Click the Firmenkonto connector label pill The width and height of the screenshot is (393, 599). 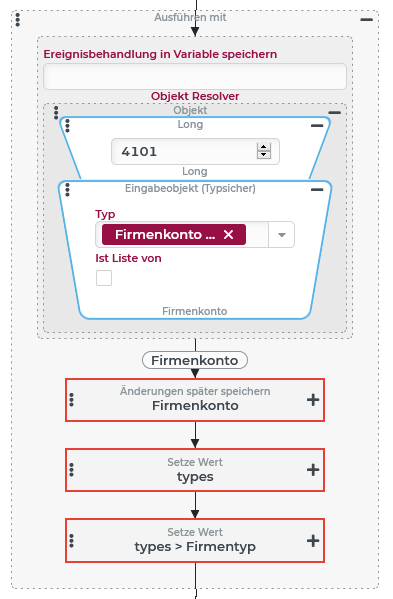click(x=195, y=360)
